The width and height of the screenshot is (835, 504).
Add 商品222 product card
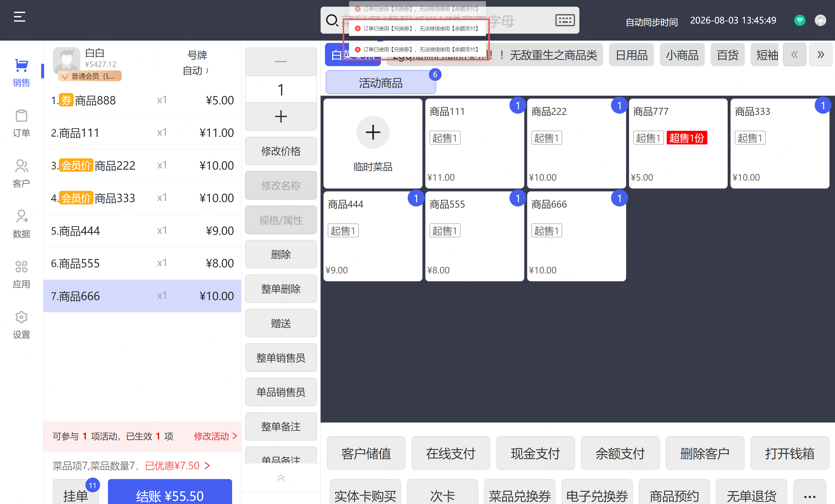click(576, 143)
